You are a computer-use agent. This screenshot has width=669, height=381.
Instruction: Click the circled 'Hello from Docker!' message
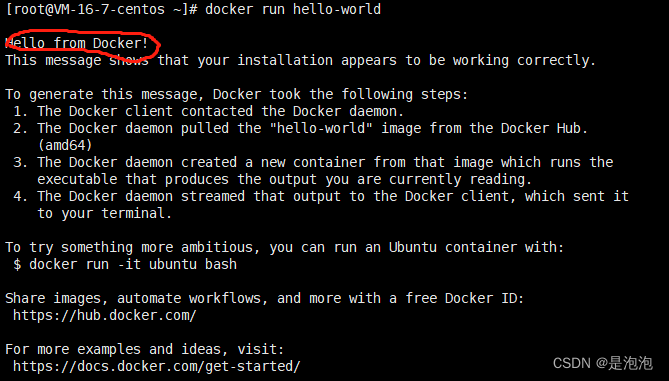point(77,43)
